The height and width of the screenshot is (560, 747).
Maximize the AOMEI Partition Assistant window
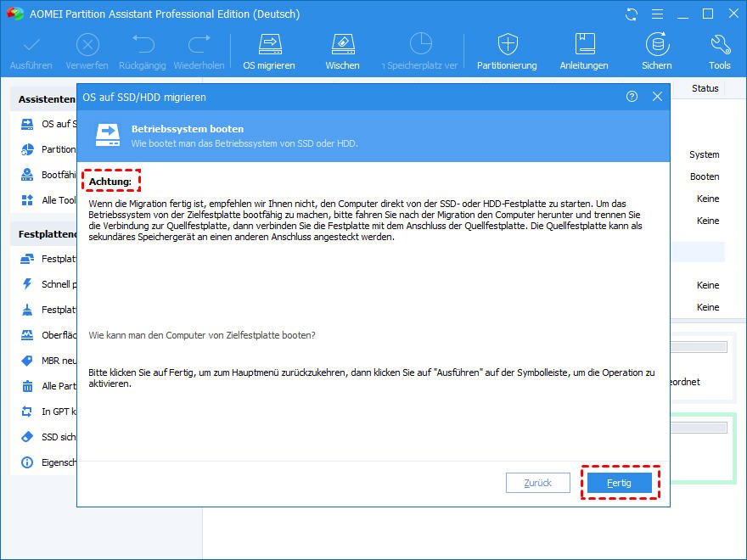(x=709, y=14)
